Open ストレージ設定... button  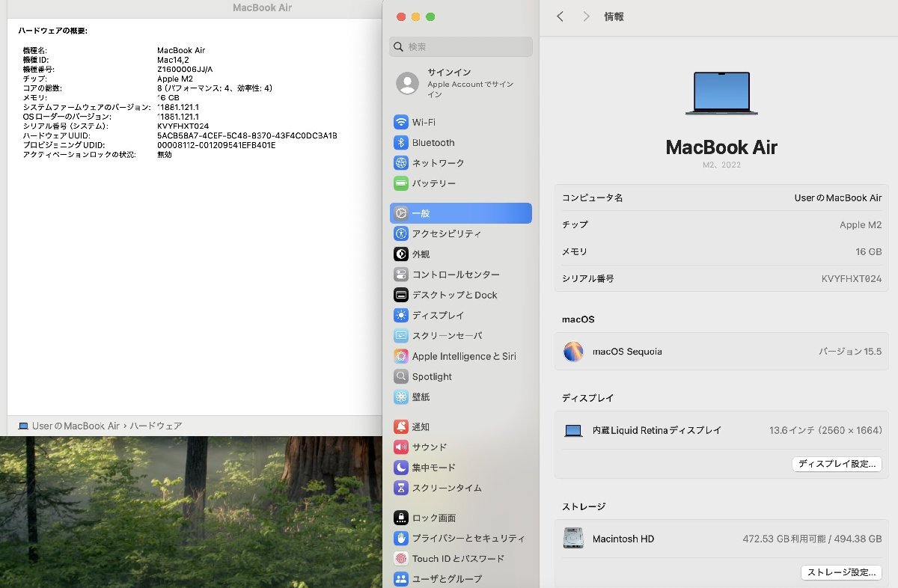click(x=841, y=572)
